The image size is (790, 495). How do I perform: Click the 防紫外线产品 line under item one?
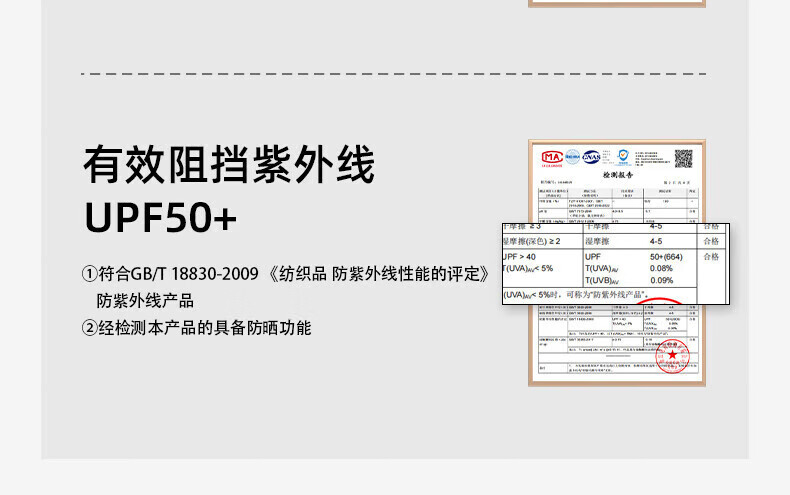(x=145, y=301)
